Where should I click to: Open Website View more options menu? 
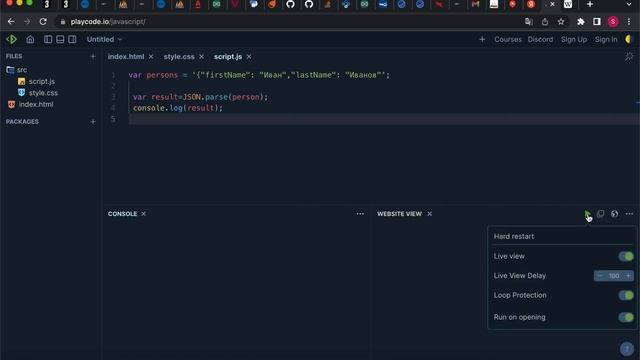629,214
